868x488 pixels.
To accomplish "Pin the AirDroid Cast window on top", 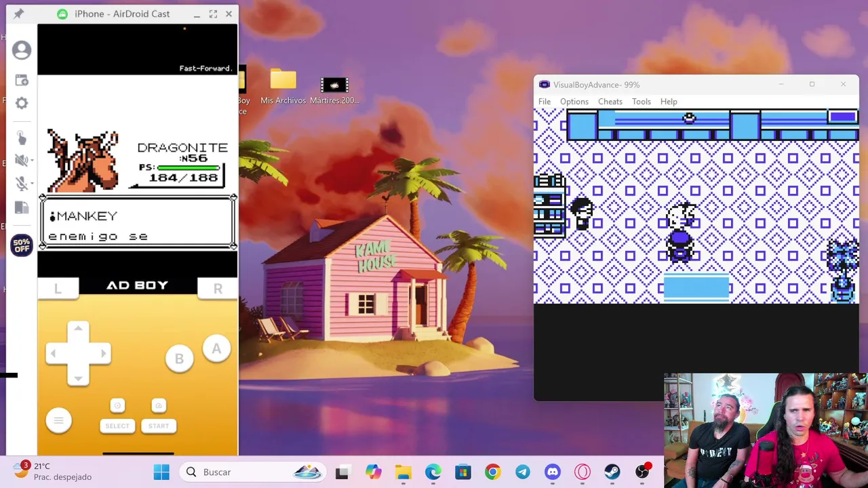I will click(18, 14).
